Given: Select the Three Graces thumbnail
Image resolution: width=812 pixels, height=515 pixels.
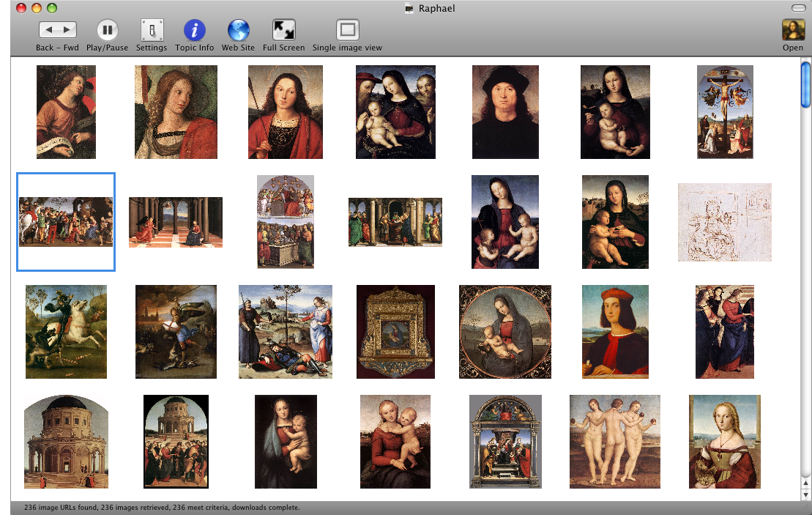Looking at the screenshot, I should tap(615, 442).
